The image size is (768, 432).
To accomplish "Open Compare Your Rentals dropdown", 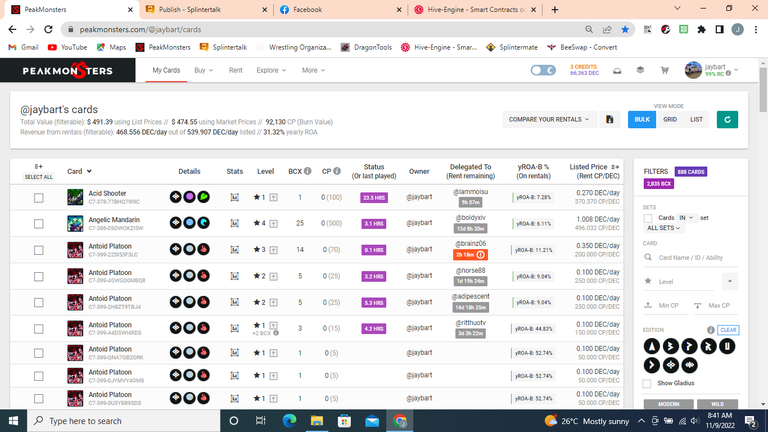I will (x=549, y=120).
